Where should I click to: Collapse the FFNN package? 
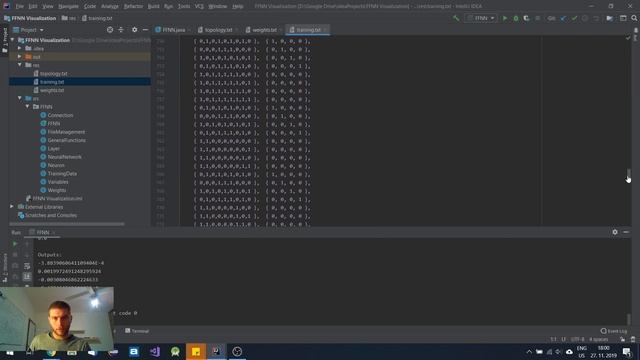point(27,107)
